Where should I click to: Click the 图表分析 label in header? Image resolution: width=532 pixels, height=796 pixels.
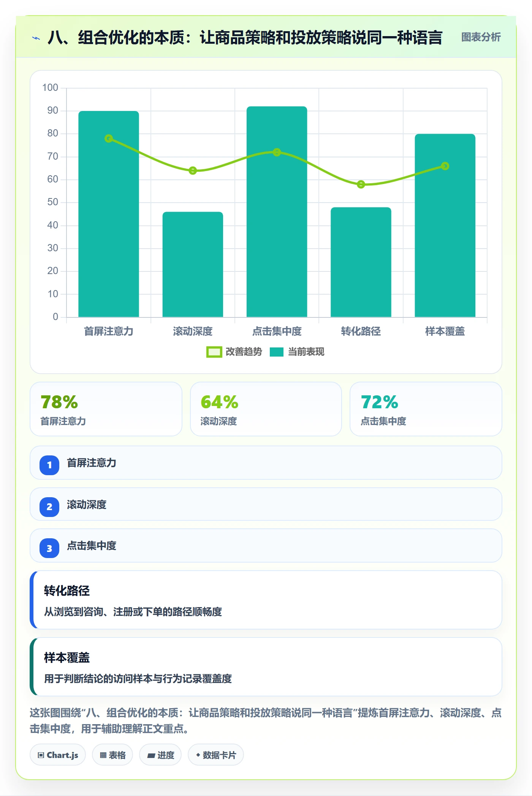(x=481, y=37)
